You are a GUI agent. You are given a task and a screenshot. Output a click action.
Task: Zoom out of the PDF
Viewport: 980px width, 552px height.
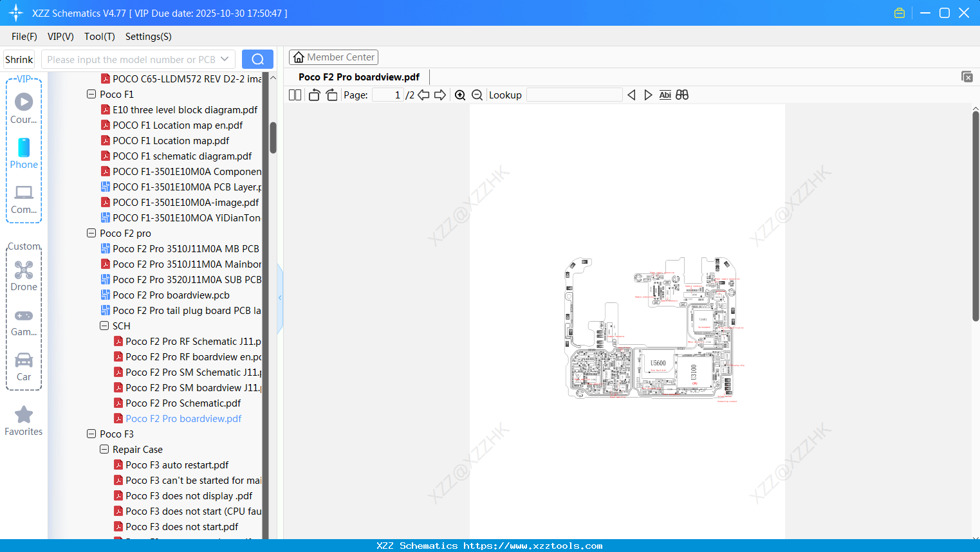click(477, 95)
